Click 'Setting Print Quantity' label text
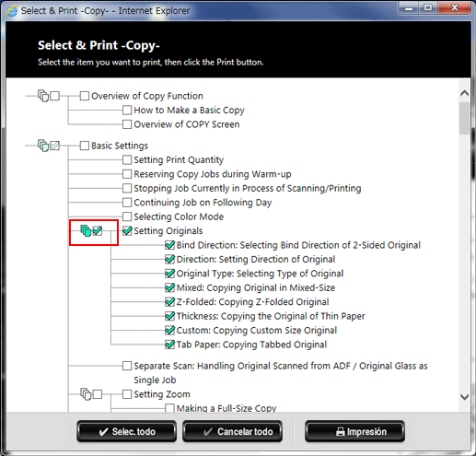The height and width of the screenshot is (456, 476). (x=179, y=160)
